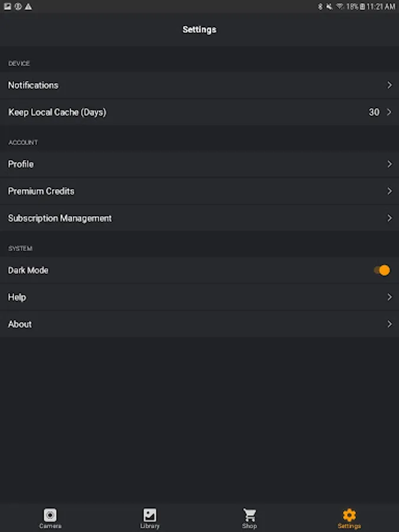This screenshot has width=399, height=532.
Task: Tap the battery icon in status bar
Action: click(x=362, y=7)
